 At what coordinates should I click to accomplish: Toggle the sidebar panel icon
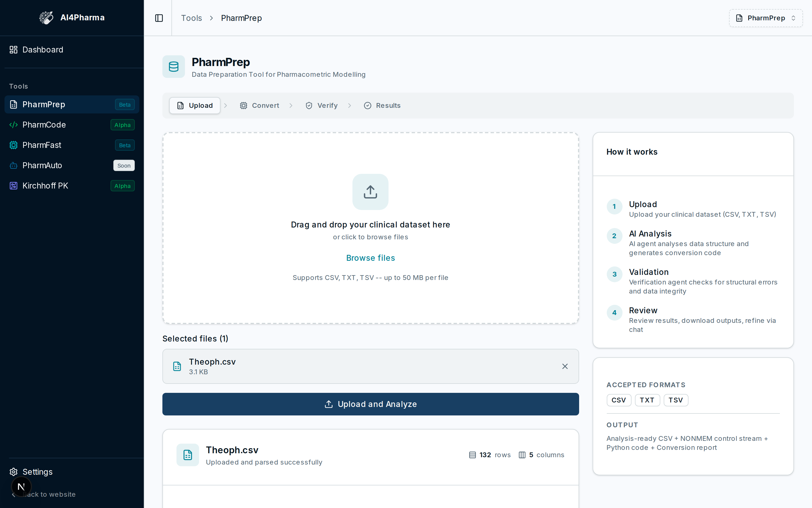(x=159, y=18)
